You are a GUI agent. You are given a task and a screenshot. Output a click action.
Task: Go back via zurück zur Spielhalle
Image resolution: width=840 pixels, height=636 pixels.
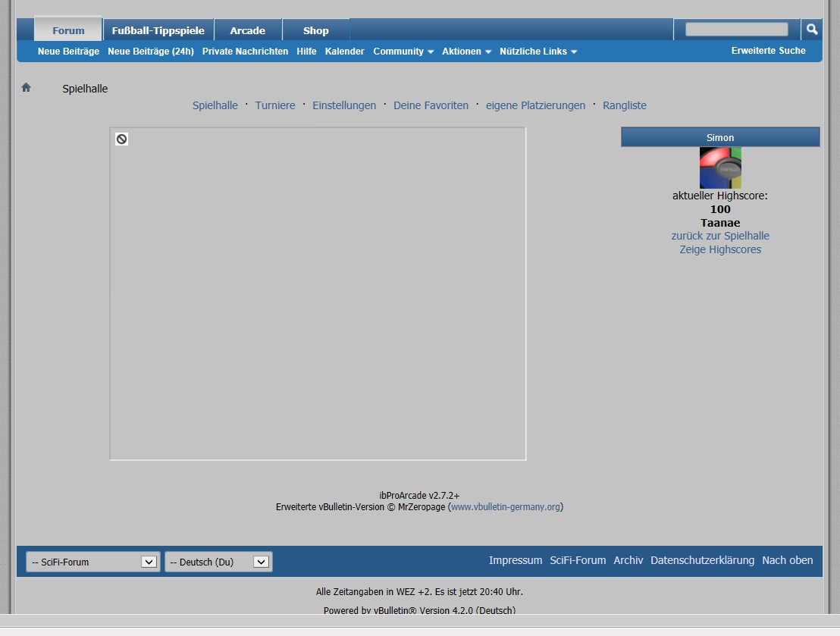coord(720,236)
